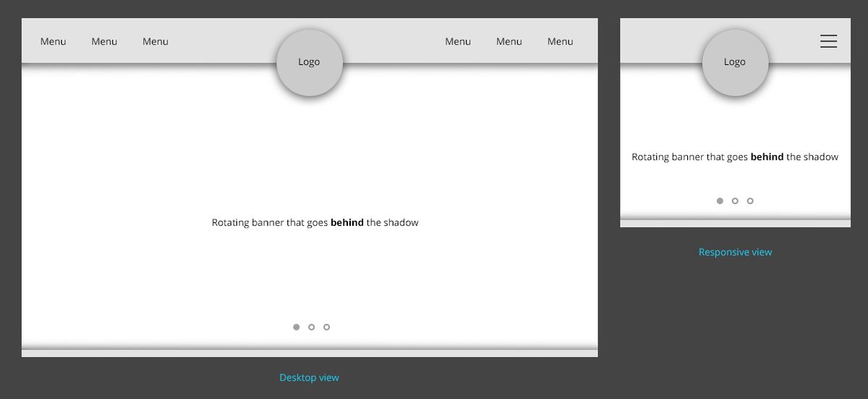
Task: Click the Logo circle in responsive view
Action: [x=735, y=62]
